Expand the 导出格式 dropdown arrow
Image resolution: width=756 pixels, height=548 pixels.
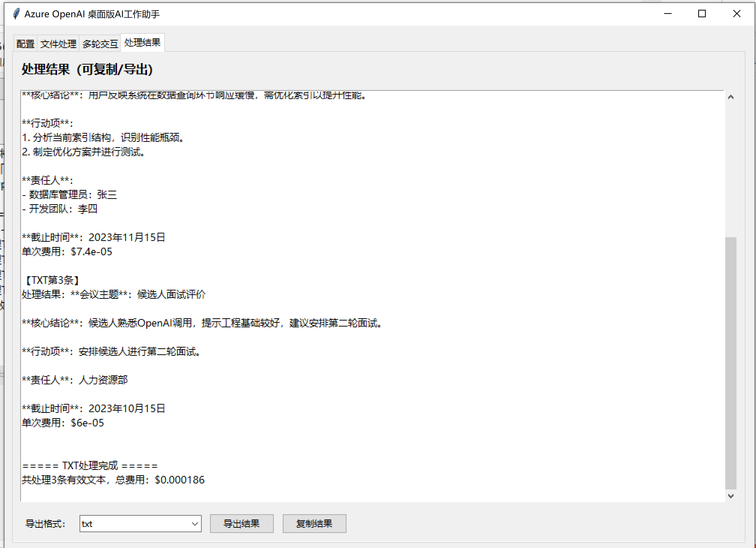[195, 524]
